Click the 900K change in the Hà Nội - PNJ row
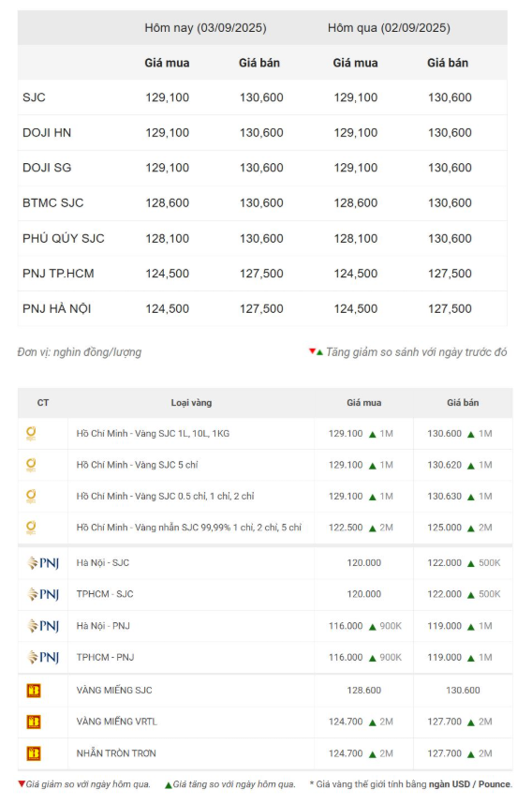The width and height of the screenshot is (532, 804). tap(391, 626)
